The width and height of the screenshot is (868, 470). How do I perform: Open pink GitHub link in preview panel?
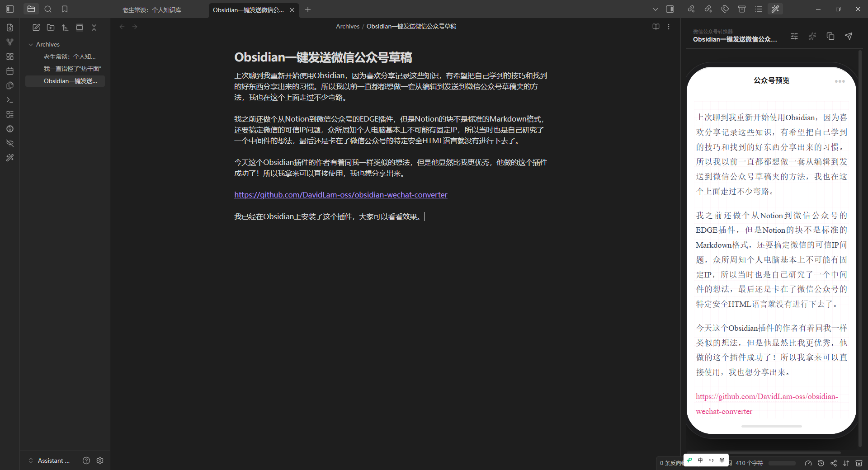click(767, 404)
